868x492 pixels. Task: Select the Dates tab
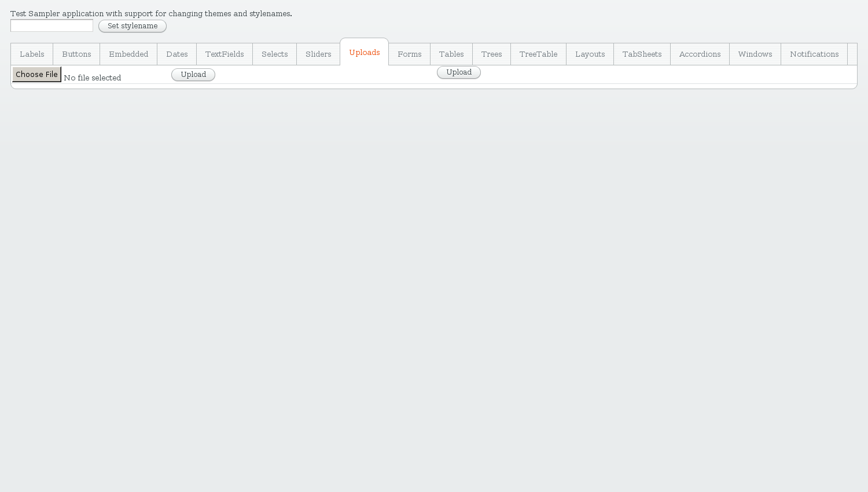click(177, 54)
